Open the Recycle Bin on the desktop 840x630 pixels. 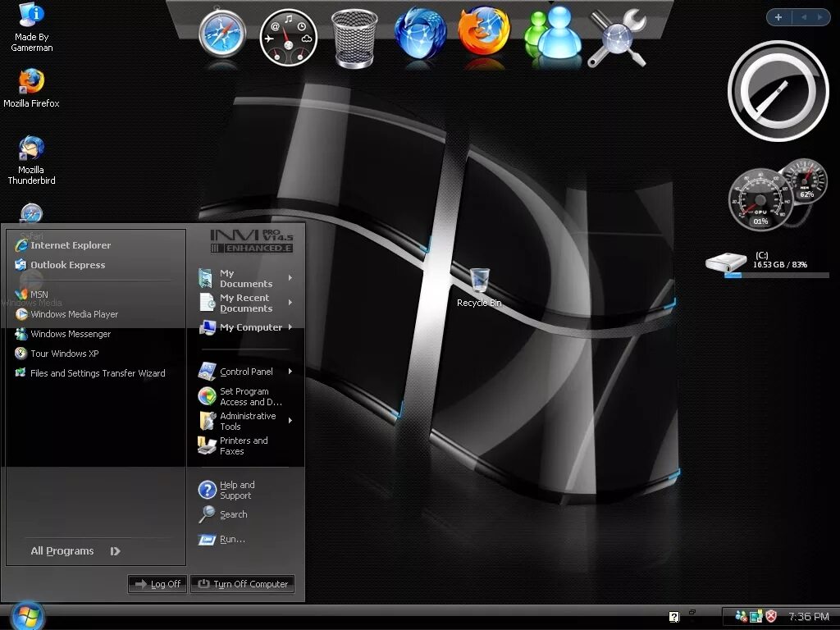[x=479, y=288]
